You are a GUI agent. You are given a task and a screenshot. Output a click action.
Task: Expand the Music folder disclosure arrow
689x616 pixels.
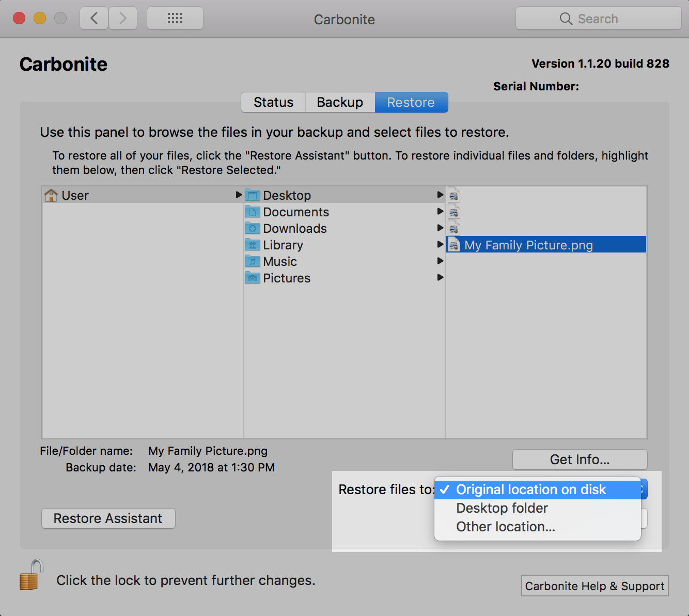[440, 261]
